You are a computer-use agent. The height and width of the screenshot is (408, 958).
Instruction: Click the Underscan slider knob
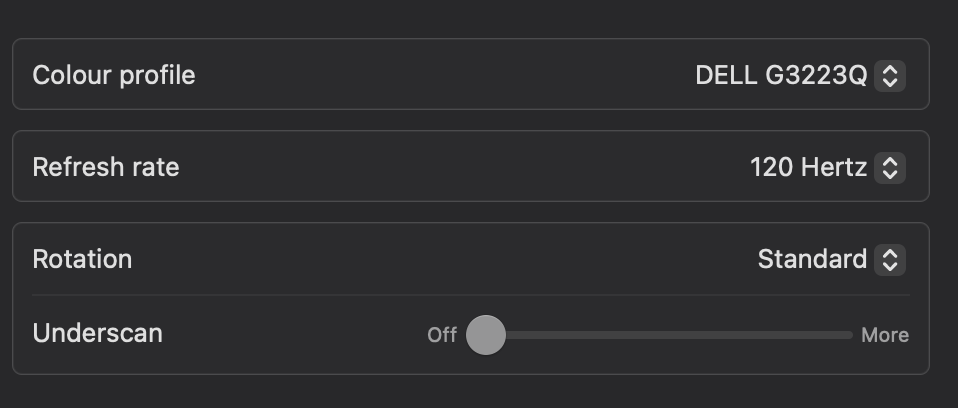point(486,334)
